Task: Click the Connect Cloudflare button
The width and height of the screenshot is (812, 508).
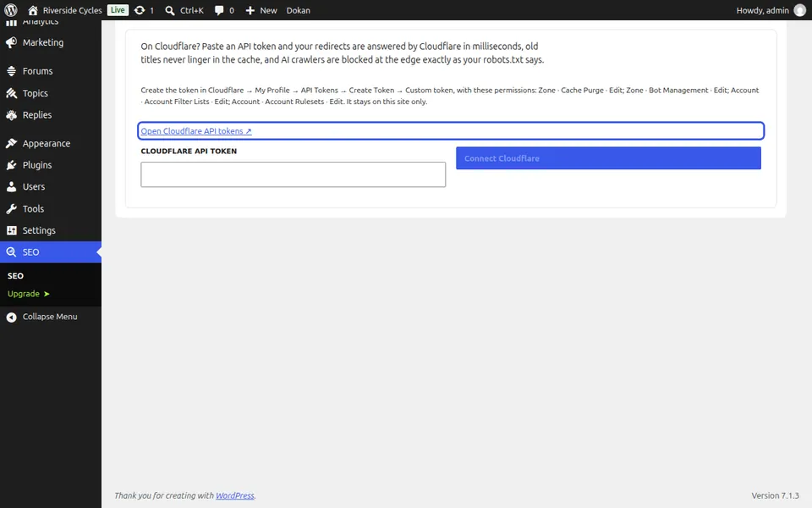Action: [x=608, y=158]
